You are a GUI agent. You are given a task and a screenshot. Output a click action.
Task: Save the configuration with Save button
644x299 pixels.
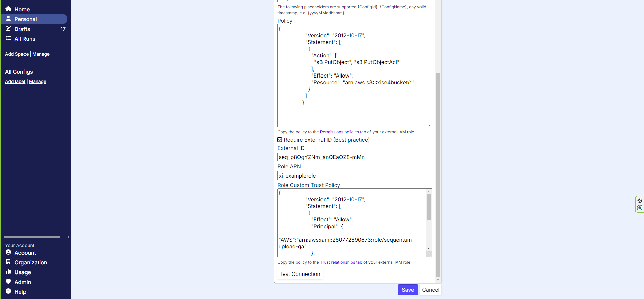point(408,290)
